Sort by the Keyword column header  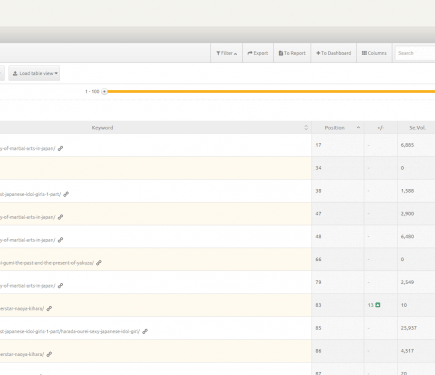pyautogui.click(x=102, y=128)
